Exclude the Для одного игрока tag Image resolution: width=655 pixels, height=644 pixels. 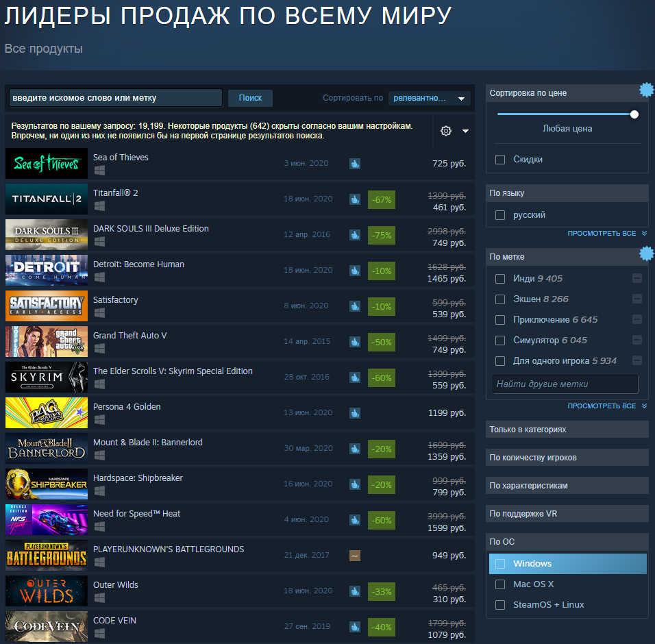(x=637, y=360)
